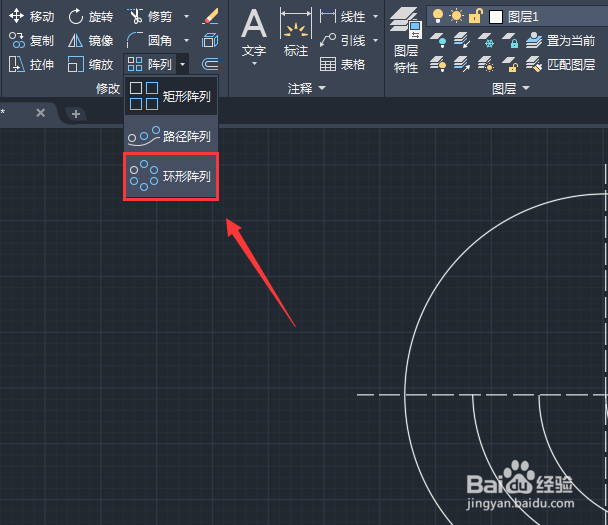
Task: Expand the Leader (引线) dropdown arrow
Action: click(x=375, y=40)
